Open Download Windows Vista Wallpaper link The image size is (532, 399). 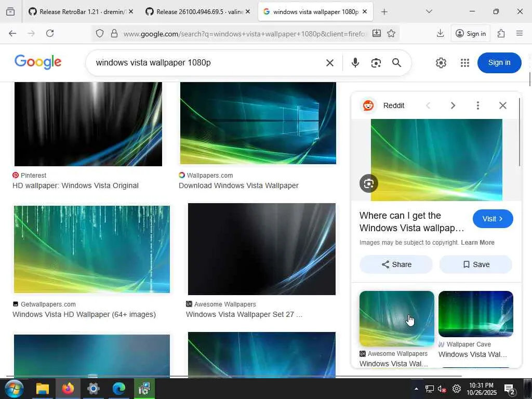tap(238, 185)
